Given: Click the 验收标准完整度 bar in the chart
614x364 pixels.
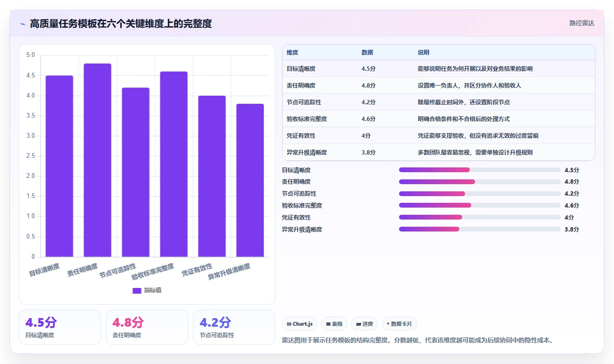Looking at the screenshot, I should [x=174, y=164].
